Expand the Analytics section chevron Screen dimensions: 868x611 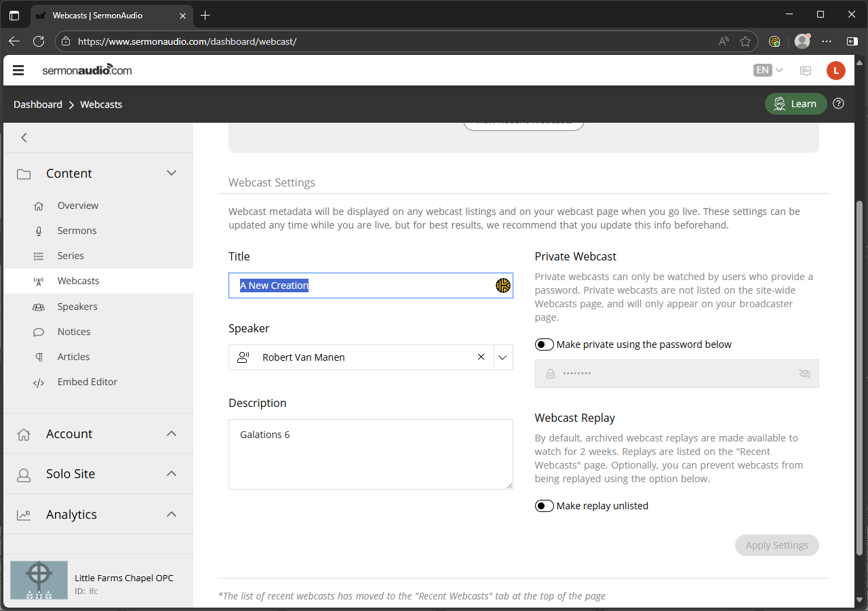point(172,514)
